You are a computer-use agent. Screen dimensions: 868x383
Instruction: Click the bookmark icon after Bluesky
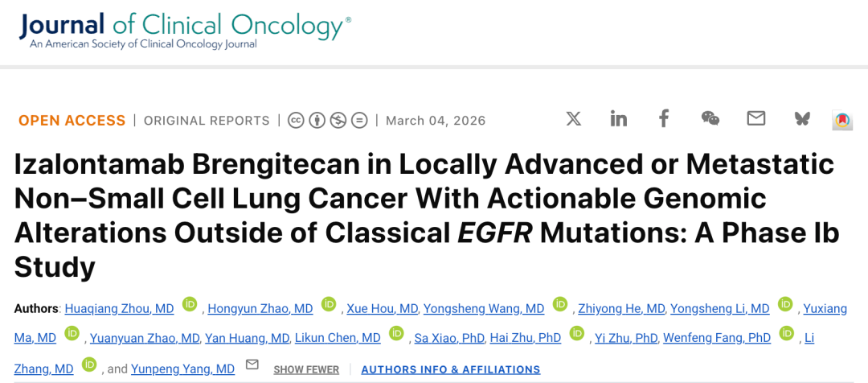841,121
